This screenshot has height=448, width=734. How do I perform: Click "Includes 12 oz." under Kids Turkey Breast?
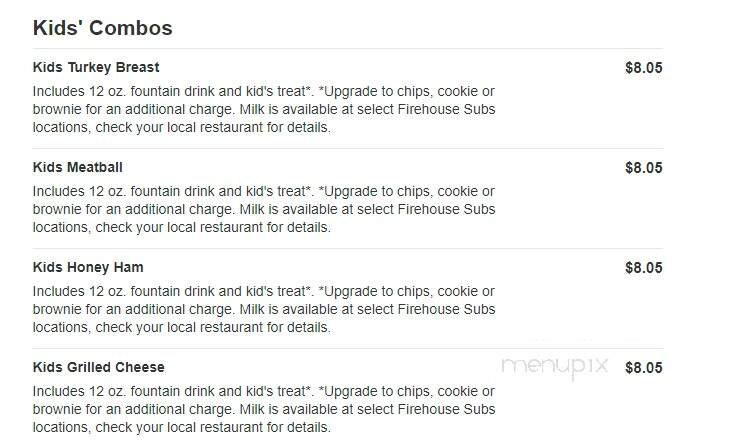[76, 91]
